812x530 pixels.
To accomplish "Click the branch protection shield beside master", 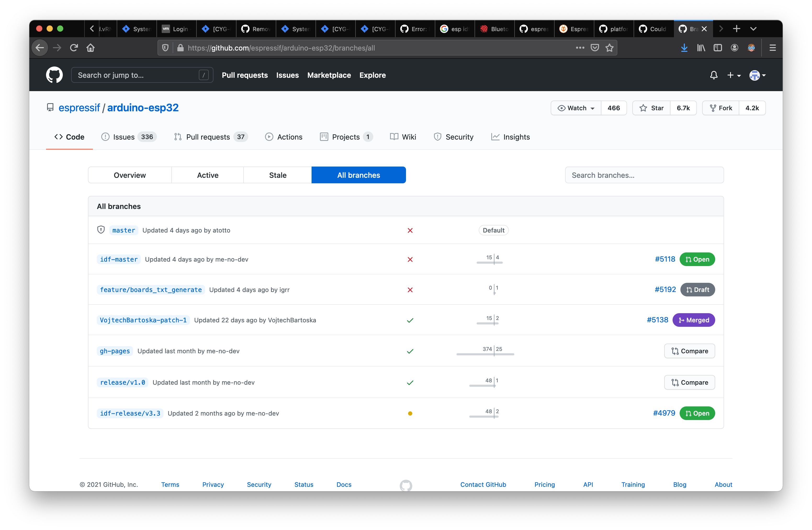I will (101, 230).
